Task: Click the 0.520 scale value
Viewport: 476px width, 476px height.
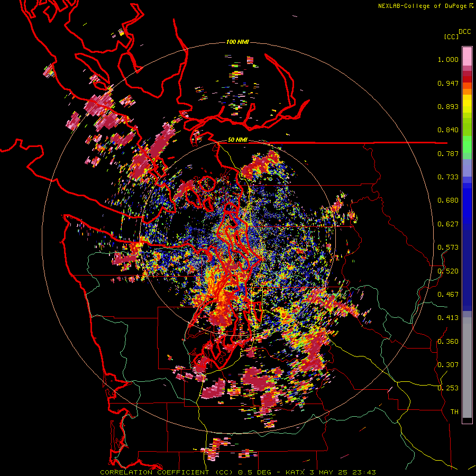Action: coord(448,271)
